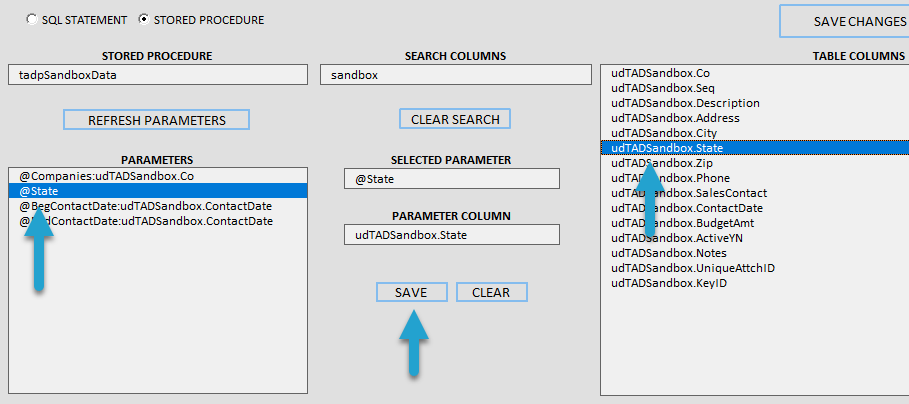Screen dimensions: 909x404
Task: Select the highlighted @State parameter row
Action: (x=158, y=191)
